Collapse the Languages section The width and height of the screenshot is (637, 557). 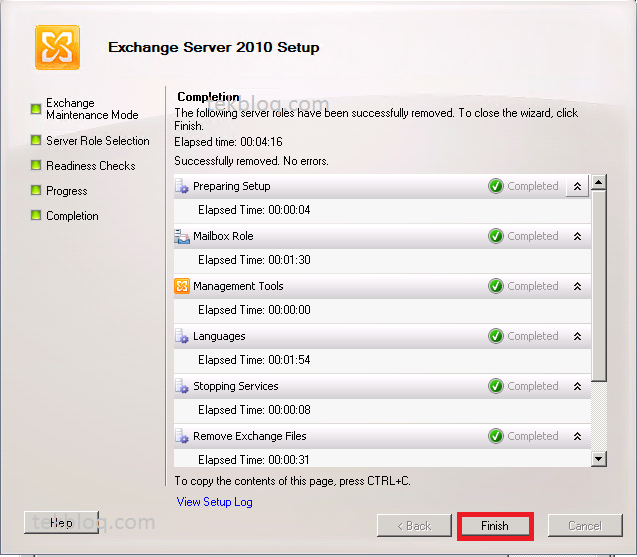pos(577,336)
